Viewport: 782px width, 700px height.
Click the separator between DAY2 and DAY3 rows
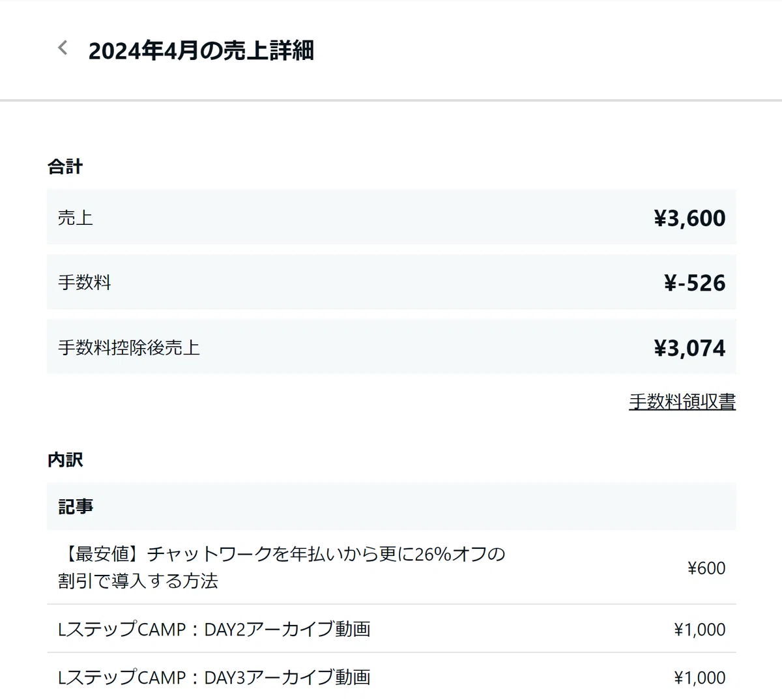coord(392,652)
